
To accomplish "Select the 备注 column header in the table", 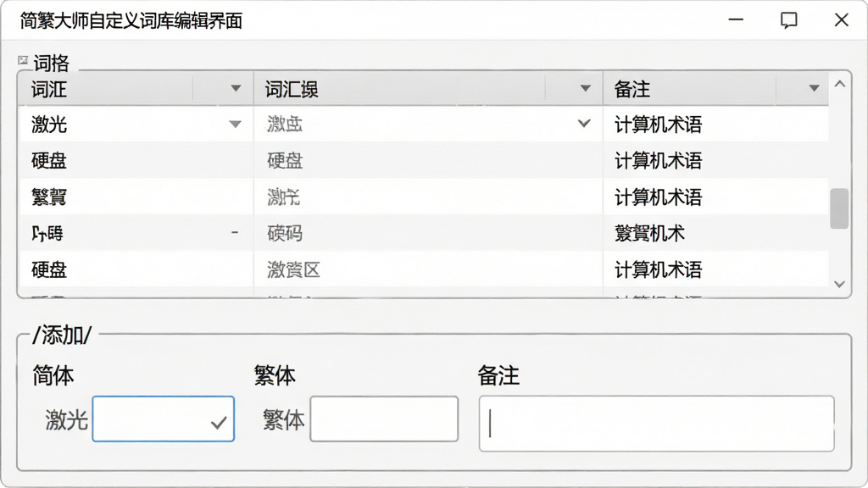I will click(715, 88).
